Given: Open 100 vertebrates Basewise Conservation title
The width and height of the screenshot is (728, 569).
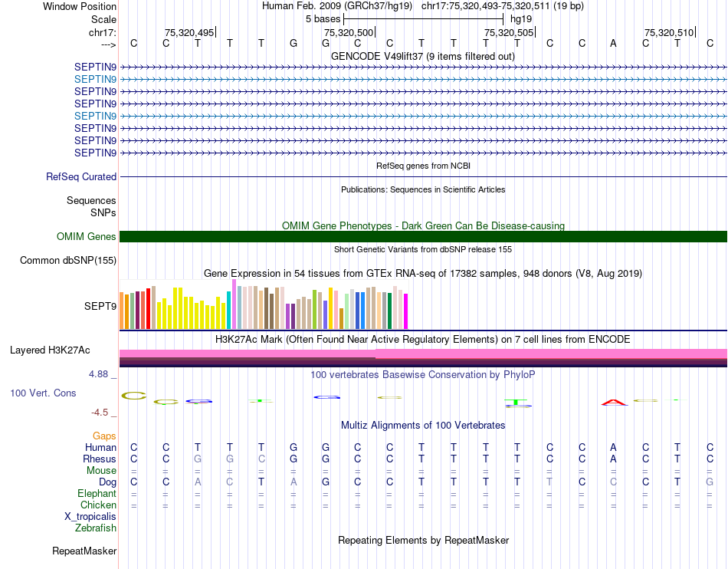Looking at the screenshot, I should pyautogui.click(x=423, y=375).
